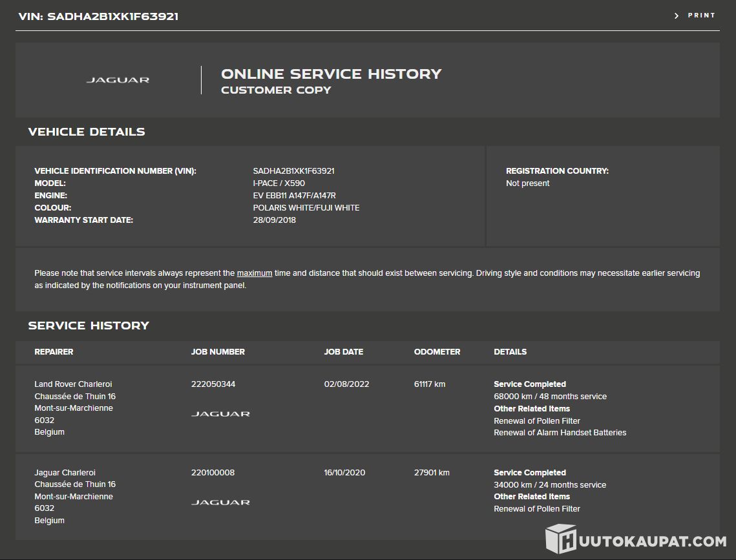Click the underlined word "maximum"
The width and height of the screenshot is (736, 560).
[255, 273]
